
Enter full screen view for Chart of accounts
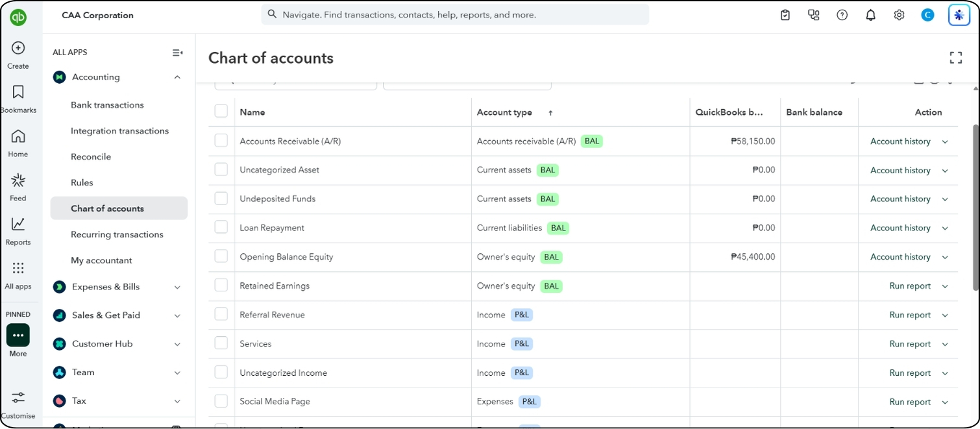coord(956,58)
